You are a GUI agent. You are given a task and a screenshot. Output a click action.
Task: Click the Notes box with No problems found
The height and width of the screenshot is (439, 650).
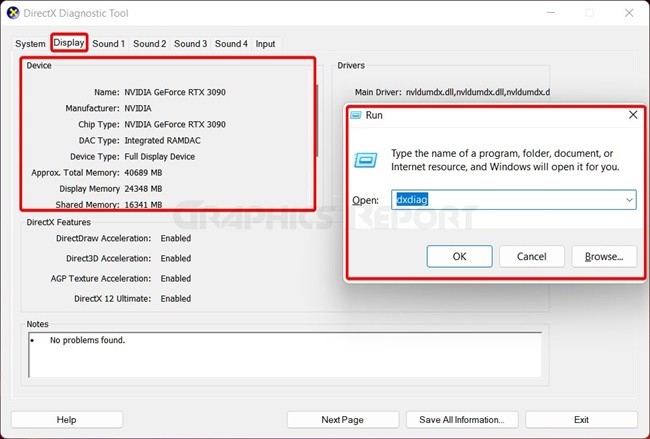[285, 354]
